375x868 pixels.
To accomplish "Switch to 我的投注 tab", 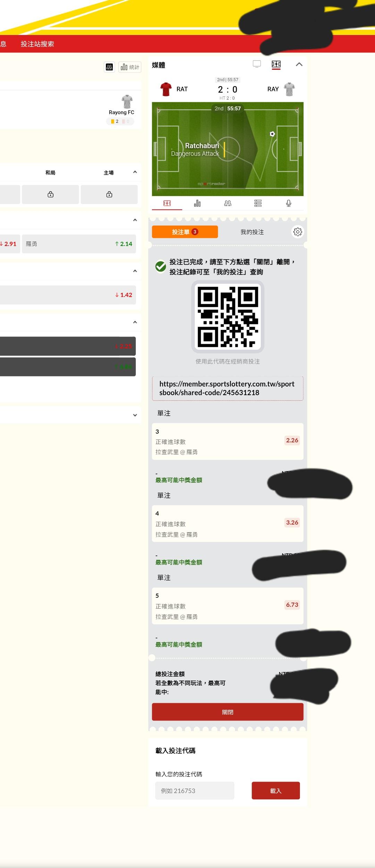I will tap(252, 232).
